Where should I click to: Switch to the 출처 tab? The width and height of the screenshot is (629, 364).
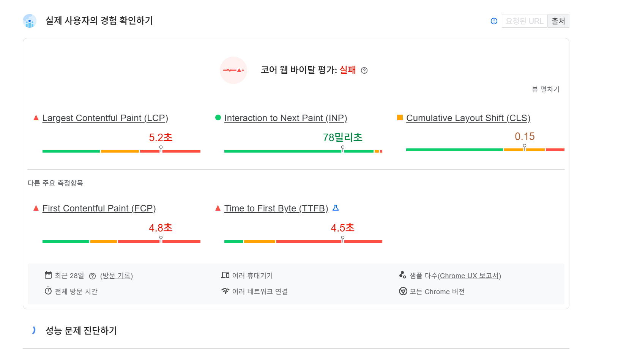(558, 21)
